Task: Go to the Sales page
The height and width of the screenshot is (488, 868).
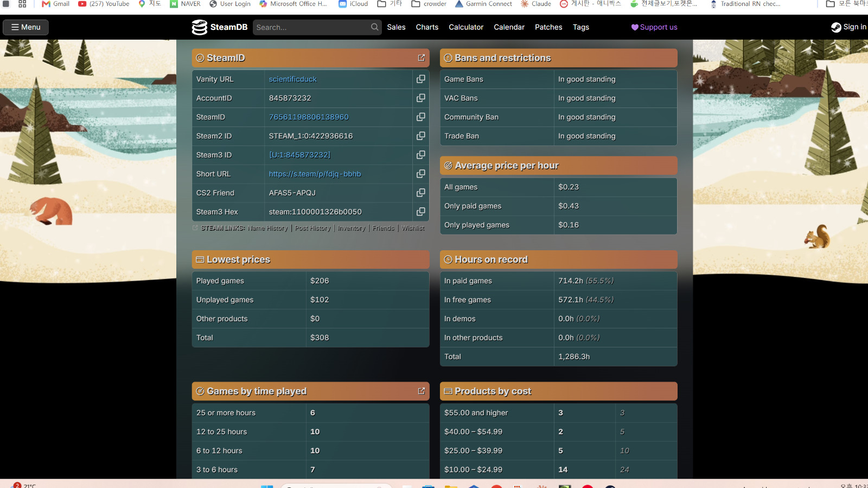Action: click(396, 27)
